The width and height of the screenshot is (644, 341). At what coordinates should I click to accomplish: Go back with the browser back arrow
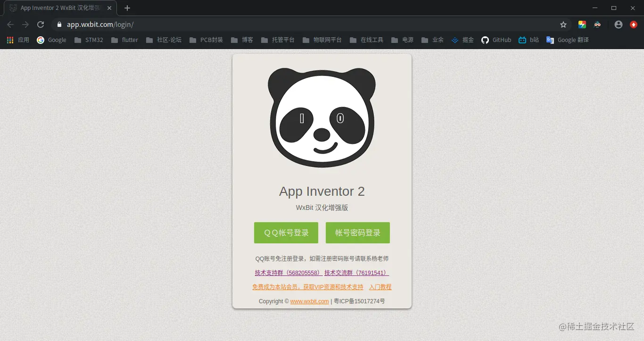point(10,25)
